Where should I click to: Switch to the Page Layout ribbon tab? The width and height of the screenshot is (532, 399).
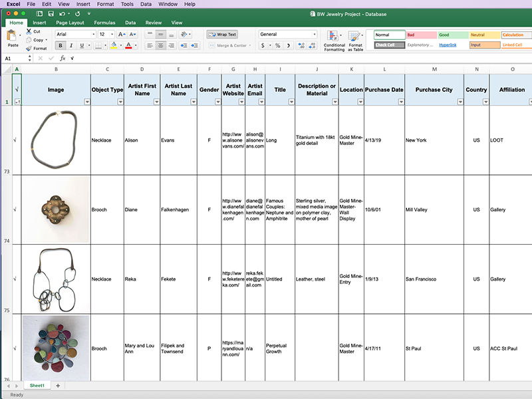tap(70, 23)
